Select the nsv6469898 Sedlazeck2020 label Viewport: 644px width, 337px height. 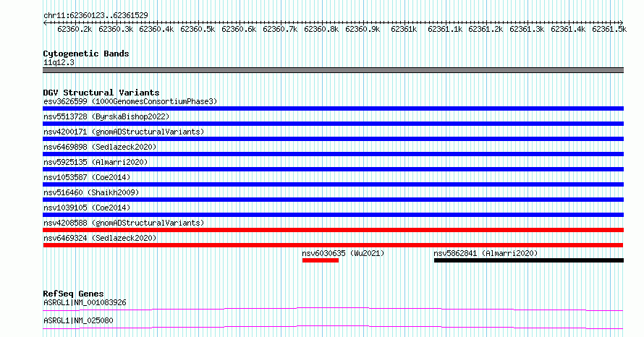pyautogui.click(x=100, y=147)
